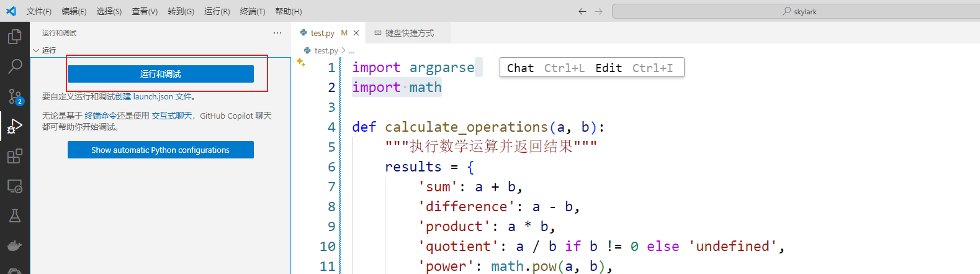Click line number 1 in gutter
Screen dimensions: 980x274
coord(331,67)
